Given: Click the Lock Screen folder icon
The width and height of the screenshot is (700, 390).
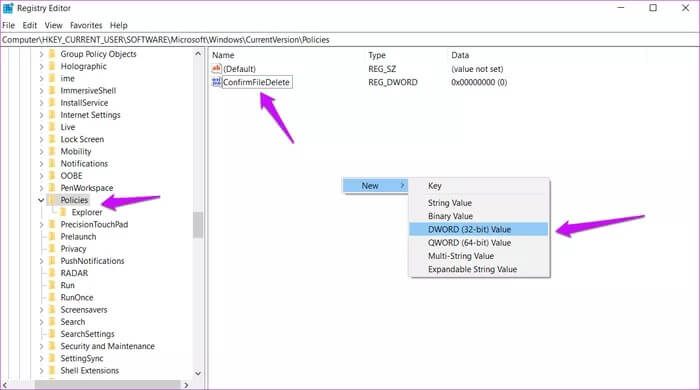Looking at the screenshot, I should [x=52, y=139].
